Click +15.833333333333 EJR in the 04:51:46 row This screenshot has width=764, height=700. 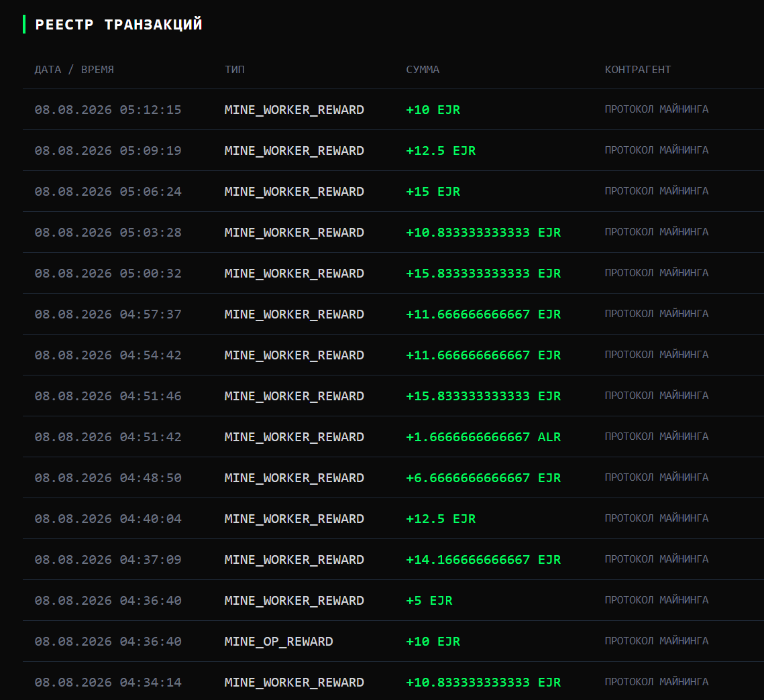click(x=484, y=396)
